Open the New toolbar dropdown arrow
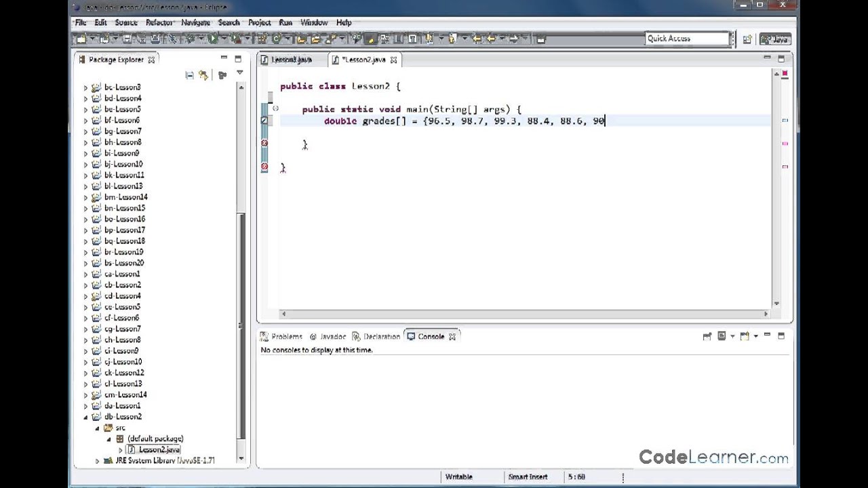This screenshot has width=868, height=488. 93,39
